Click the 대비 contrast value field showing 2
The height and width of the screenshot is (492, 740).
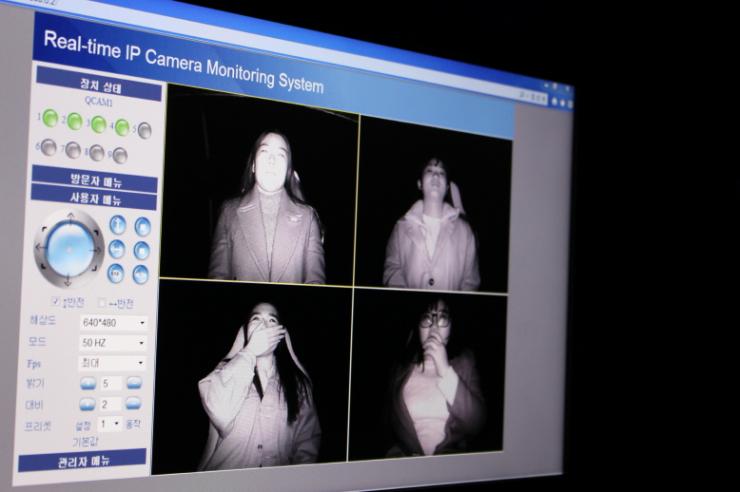110,404
